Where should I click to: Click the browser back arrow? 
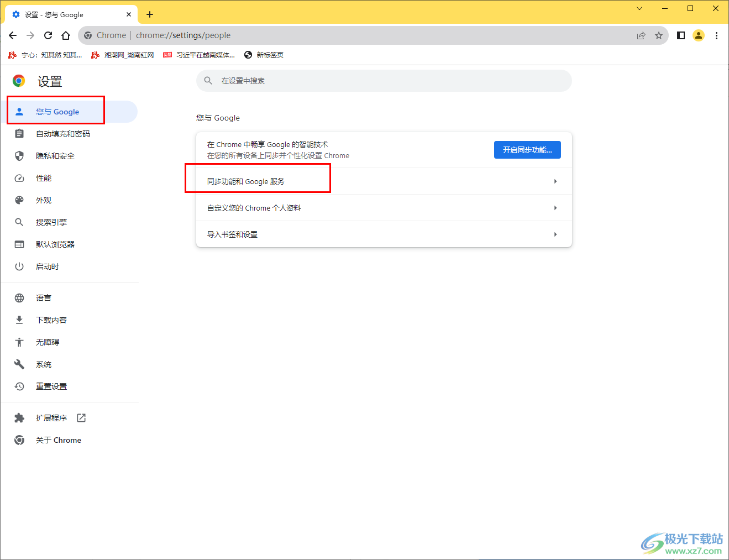pos(13,35)
